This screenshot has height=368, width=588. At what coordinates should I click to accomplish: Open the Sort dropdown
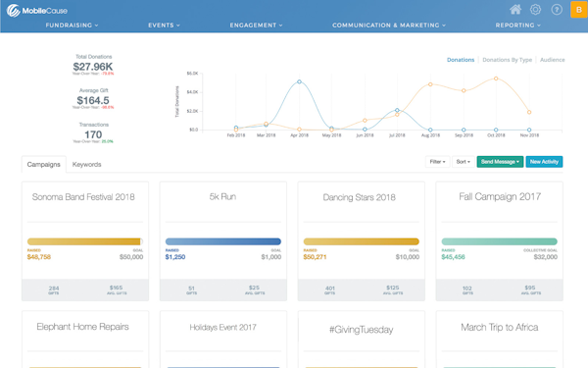pyautogui.click(x=464, y=162)
